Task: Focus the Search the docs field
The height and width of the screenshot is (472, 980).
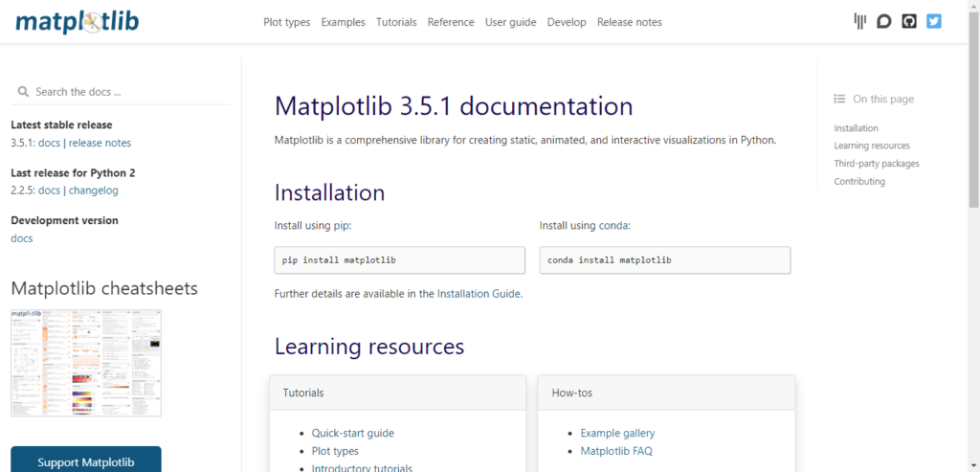Action: (120, 92)
